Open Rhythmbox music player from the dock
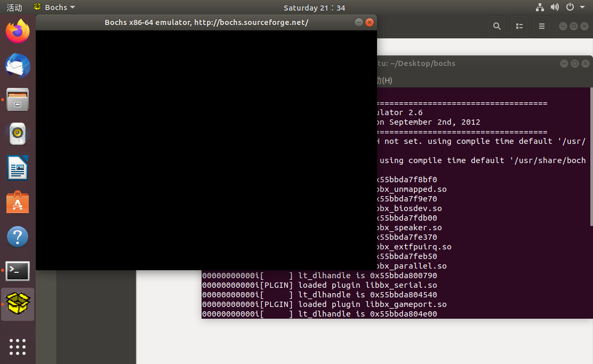This screenshot has width=593, height=364. [x=18, y=134]
